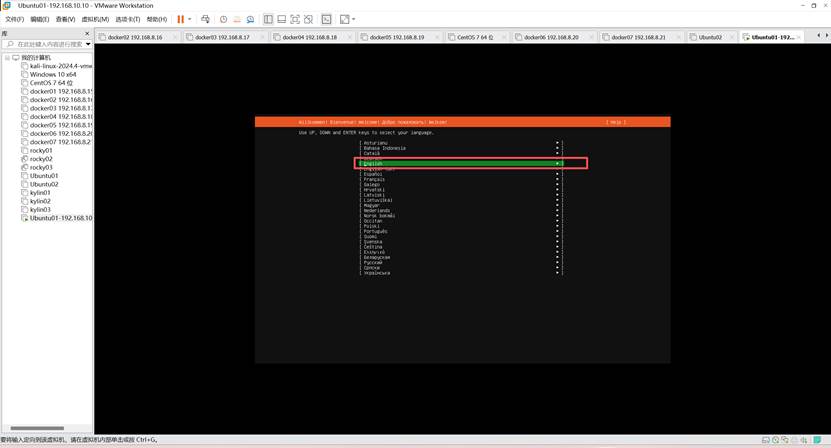
Task: Select docker01 in the library tree
Action: click(60, 91)
